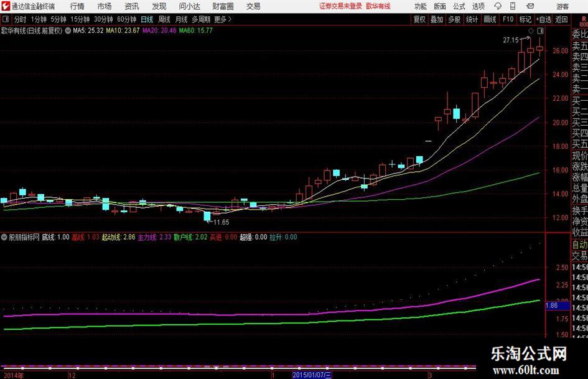Switch to 1分钟 period

(39, 19)
